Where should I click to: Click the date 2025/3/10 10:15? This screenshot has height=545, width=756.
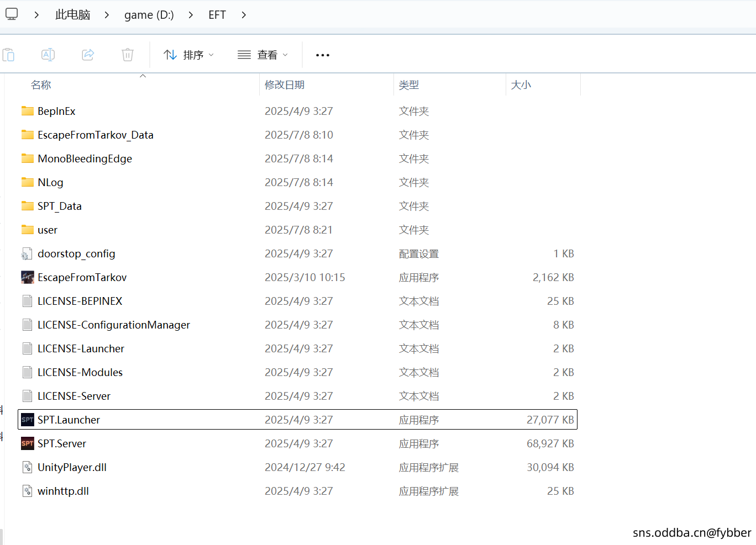(305, 277)
